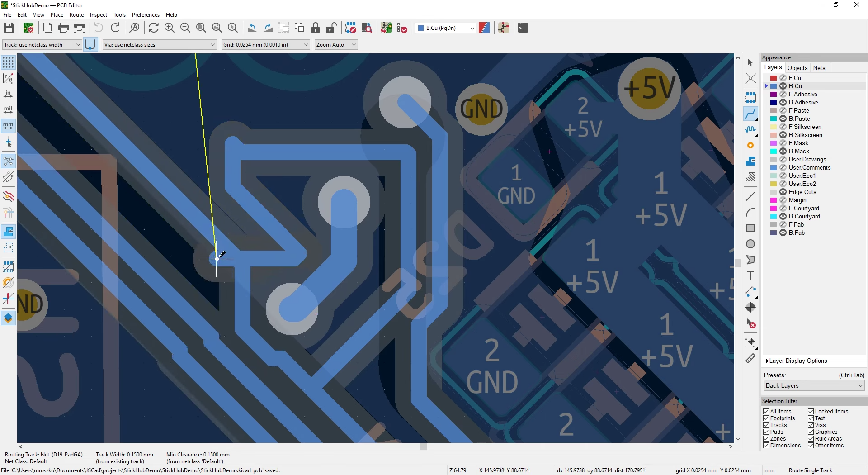Click the Save icon in the toolbar
This screenshot has width=868, height=475.
click(x=9, y=28)
